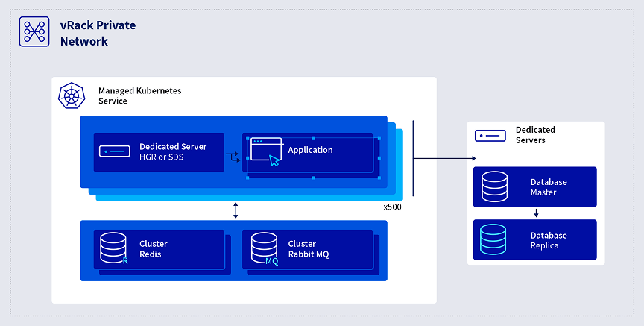Select the "Database Master" label

pos(549,187)
